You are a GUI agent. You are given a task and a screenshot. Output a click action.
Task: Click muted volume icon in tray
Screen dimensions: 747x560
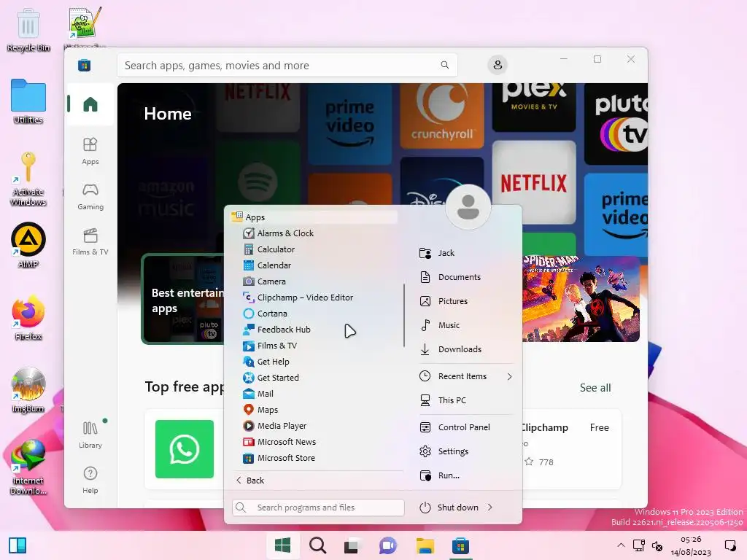coord(657,545)
